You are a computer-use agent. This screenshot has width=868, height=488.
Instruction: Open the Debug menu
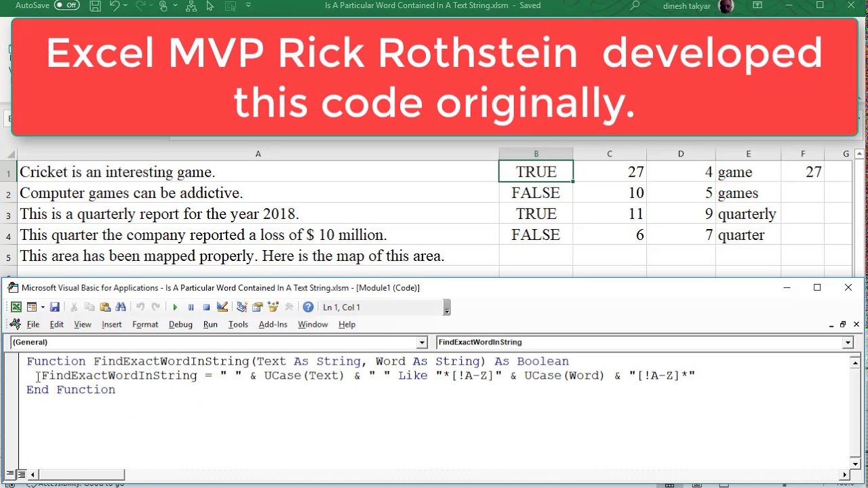(x=180, y=325)
